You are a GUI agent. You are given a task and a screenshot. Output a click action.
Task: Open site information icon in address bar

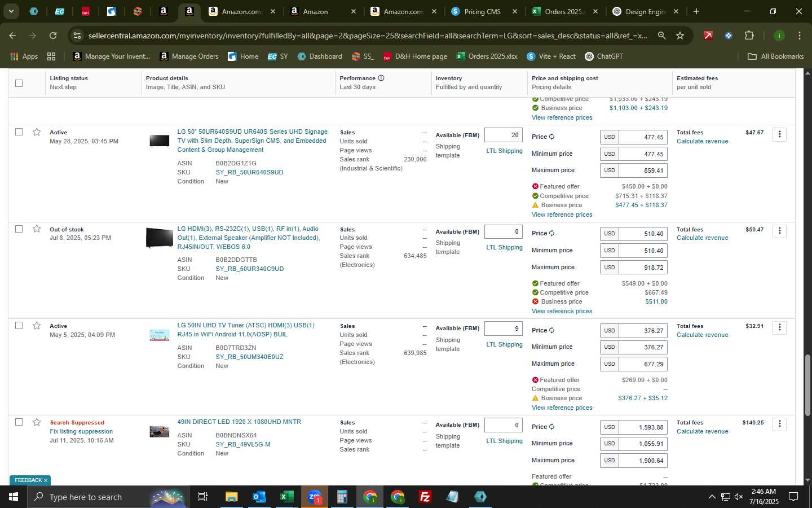coord(77,36)
